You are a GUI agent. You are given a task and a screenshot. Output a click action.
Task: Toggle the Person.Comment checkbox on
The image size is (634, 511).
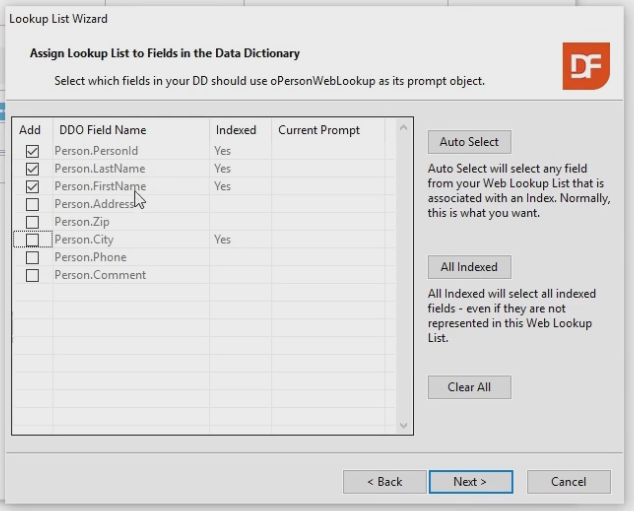pos(32,275)
